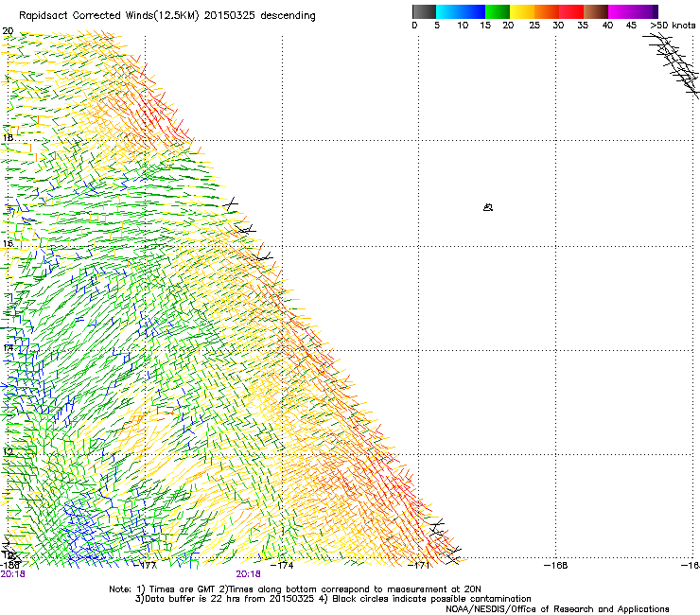Click the longitude label "-177" on the bottom axis

(x=145, y=566)
